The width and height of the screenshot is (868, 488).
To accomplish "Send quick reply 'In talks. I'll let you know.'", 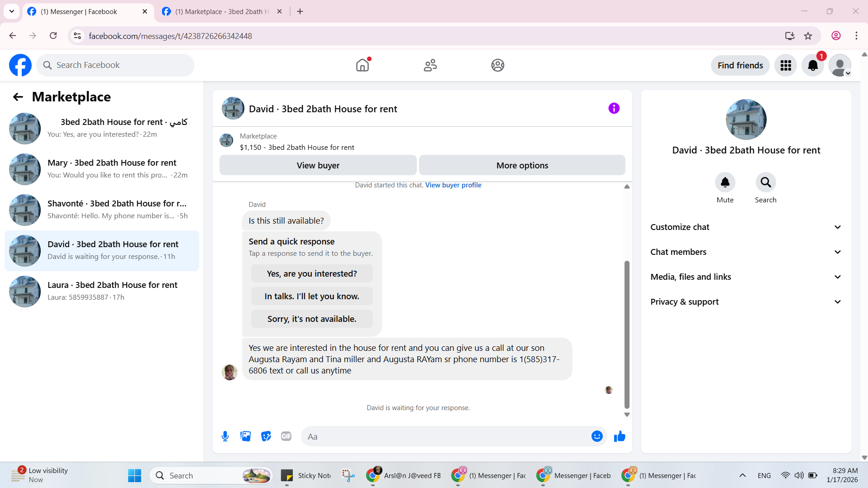I will point(312,297).
